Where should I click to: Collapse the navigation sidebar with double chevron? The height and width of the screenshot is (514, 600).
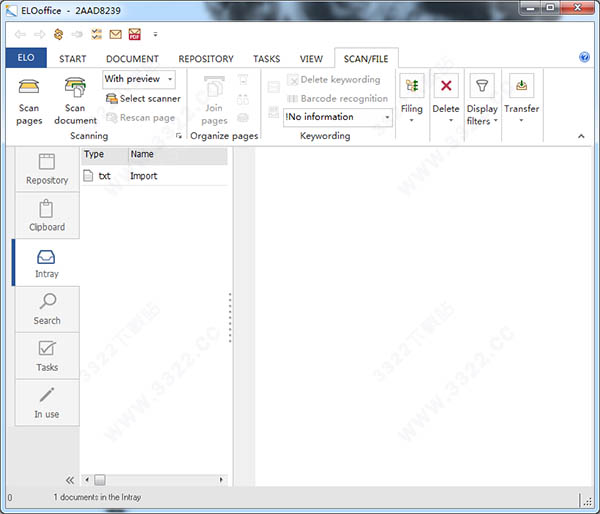coord(69,480)
